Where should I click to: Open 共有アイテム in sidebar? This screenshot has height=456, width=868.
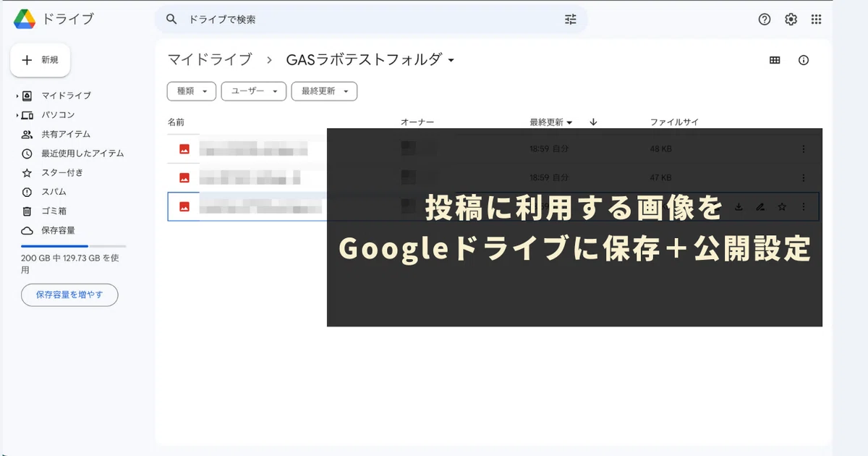tap(66, 134)
